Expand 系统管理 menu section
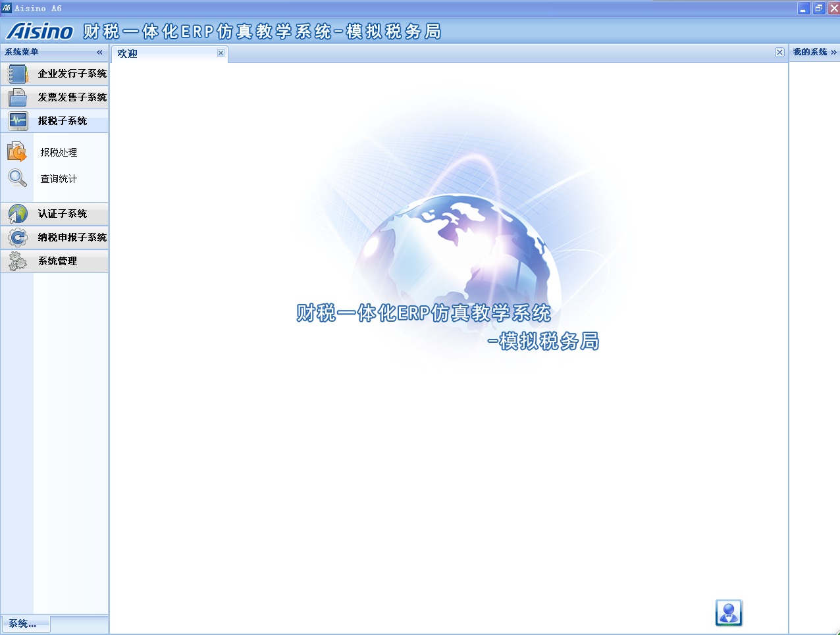840x635 pixels. pyautogui.click(x=55, y=261)
